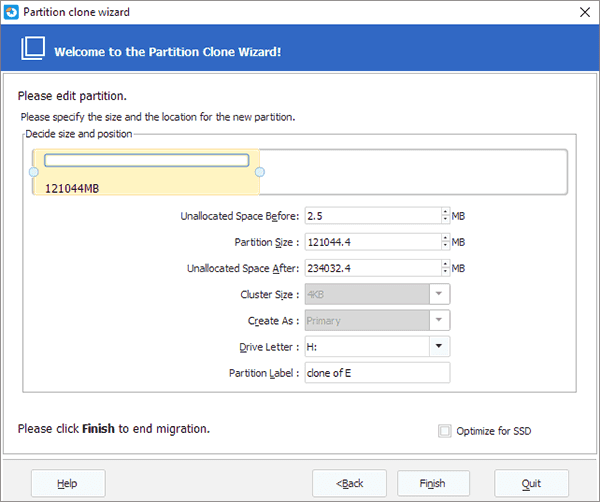Open the Cluster Size dropdown arrow
600x502 pixels.
point(439,294)
